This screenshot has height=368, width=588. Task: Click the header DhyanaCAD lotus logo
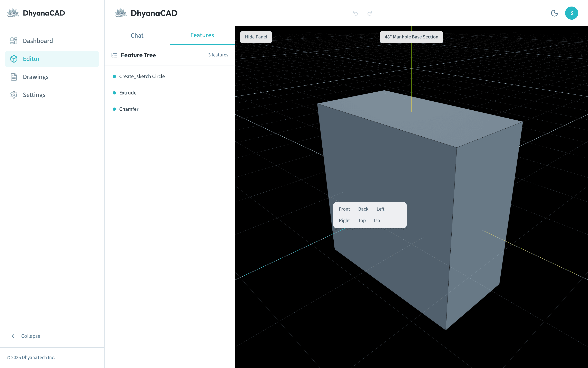[121, 13]
